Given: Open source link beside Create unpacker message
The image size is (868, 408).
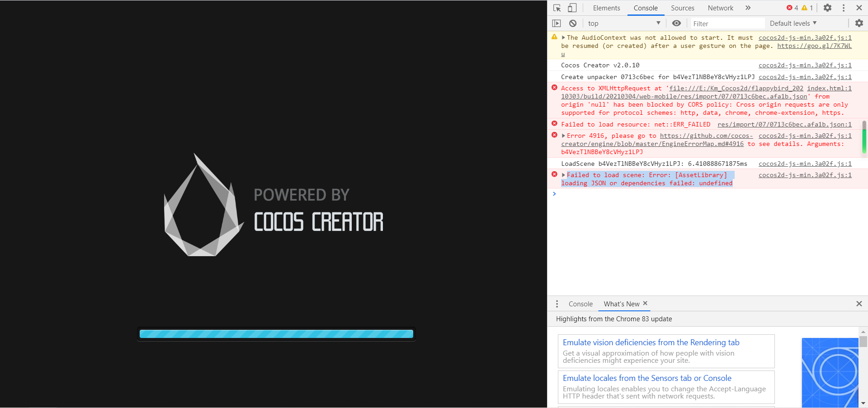Looking at the screenshot, I should point(805,77).
